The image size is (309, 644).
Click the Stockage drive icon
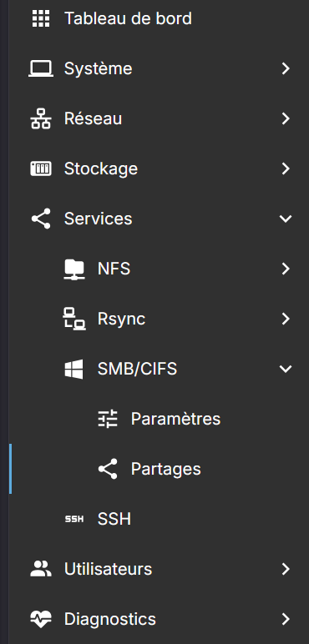tap(41, 169)
